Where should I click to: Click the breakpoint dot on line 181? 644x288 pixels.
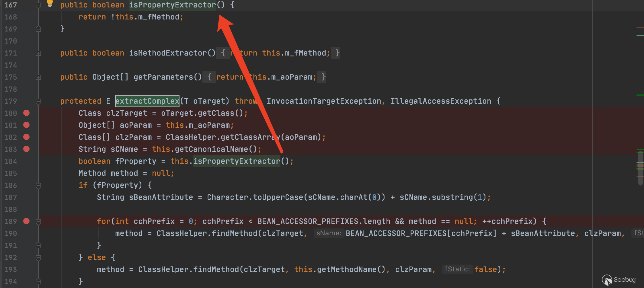point(26,125)
